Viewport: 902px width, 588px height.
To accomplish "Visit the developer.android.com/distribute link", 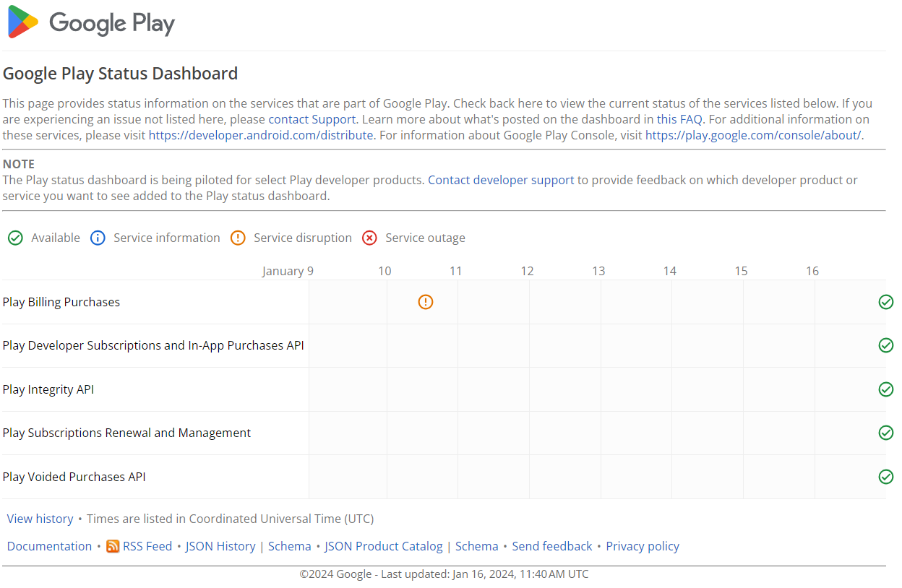I will (x=261, y=135).
